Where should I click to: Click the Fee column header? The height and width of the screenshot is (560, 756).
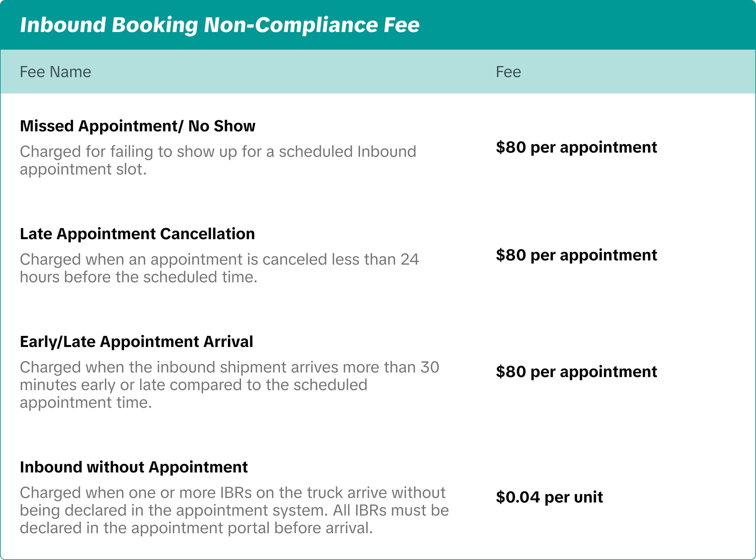point(508,72)
